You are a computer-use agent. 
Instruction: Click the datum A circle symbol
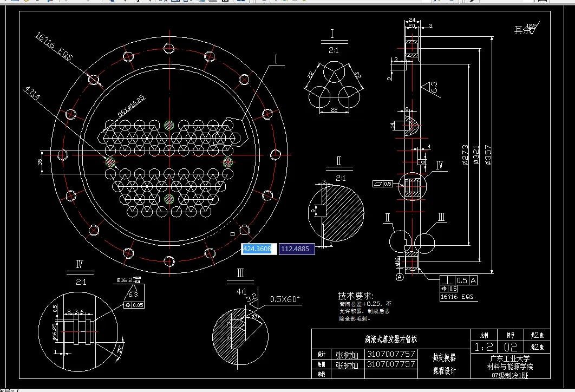coord(400,277)
